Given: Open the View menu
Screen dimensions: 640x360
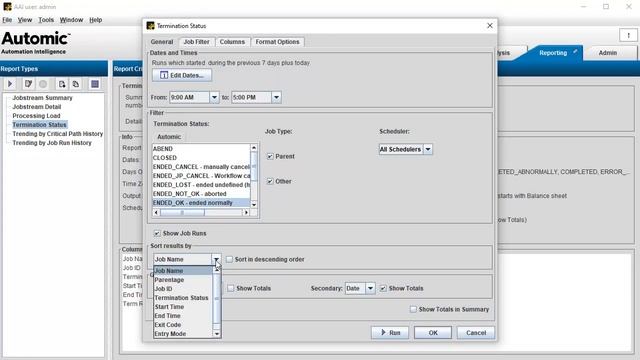Looking at the screenshot, I should 24,20.
